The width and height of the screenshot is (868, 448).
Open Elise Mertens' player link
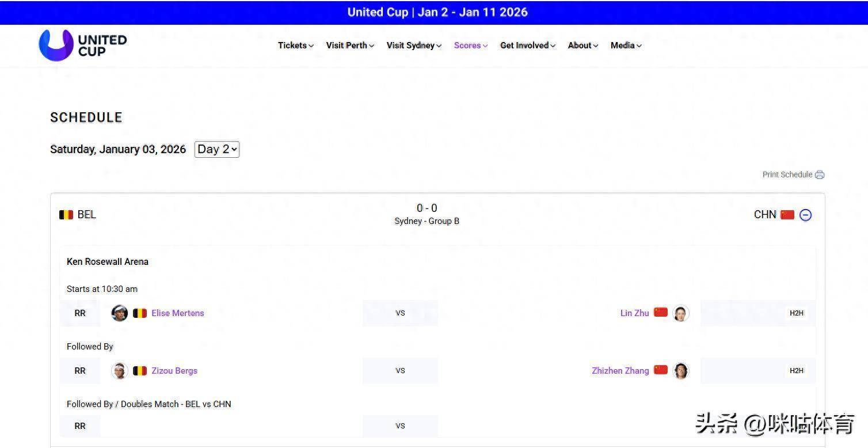[x=177, y=313]
